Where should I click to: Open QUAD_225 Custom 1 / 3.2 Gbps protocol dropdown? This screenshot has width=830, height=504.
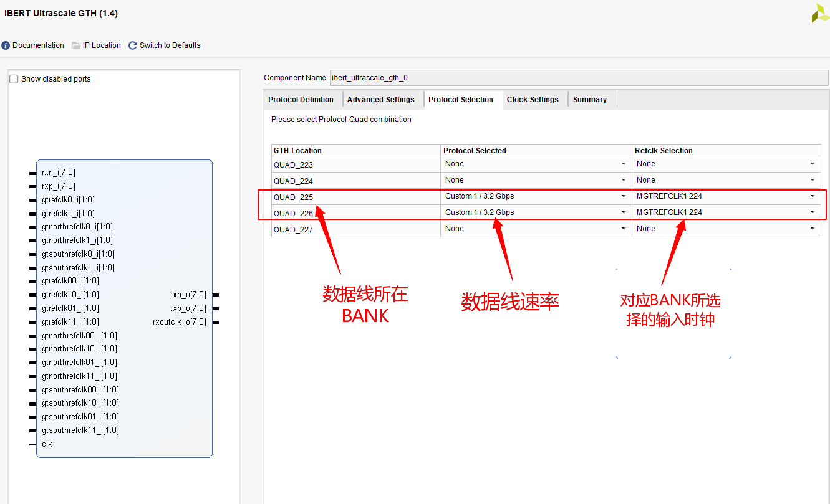[623, 196]
